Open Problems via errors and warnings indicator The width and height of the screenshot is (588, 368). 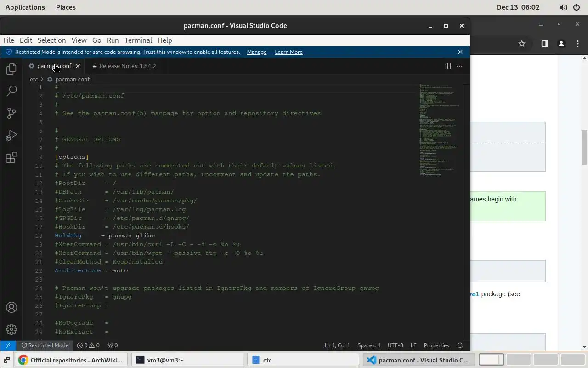pos(88,345)
